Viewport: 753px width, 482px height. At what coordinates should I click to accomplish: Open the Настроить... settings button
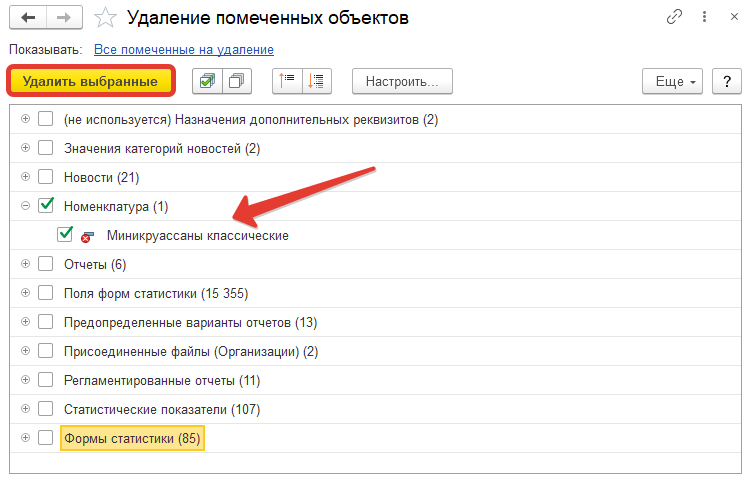(402, 81)
